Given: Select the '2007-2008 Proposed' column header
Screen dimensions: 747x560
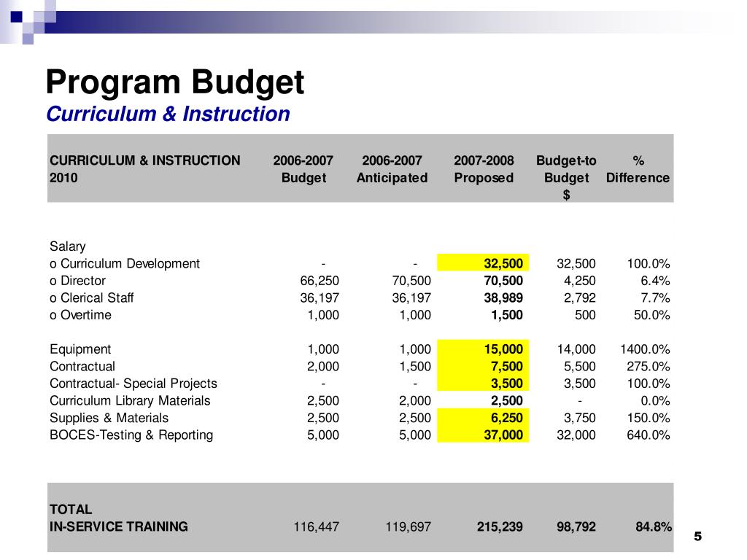Looking at the screenshot, I should click(x=484, y=169).
